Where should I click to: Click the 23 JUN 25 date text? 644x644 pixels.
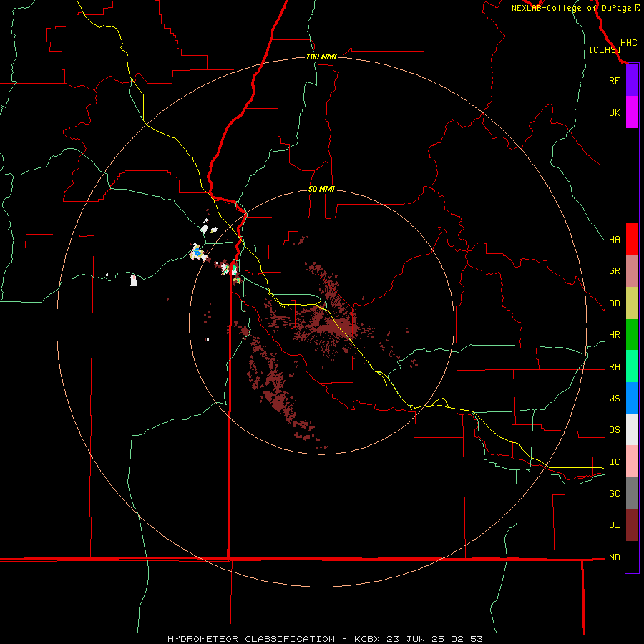tap(416, 639)
